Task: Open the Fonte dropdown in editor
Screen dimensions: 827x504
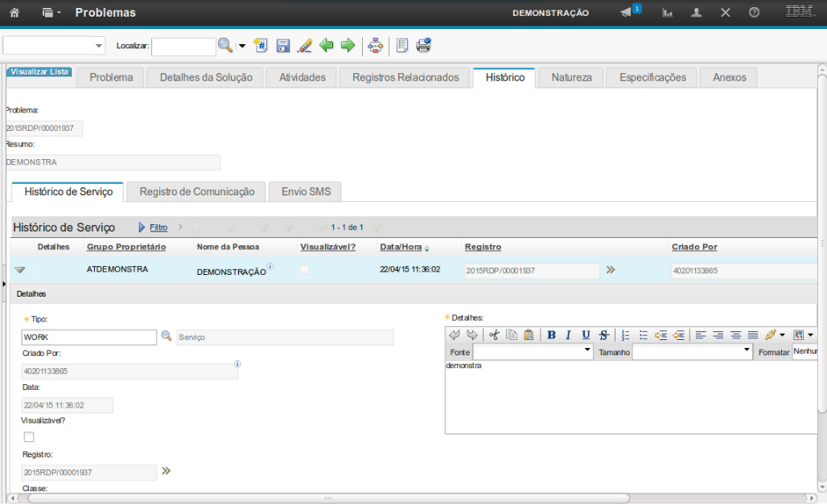Action: click(x=533, y=352)
